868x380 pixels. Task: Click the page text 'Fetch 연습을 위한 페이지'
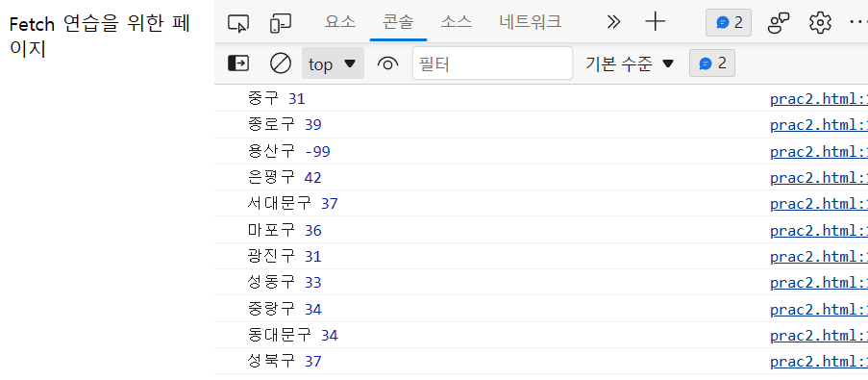pos(100,37)
